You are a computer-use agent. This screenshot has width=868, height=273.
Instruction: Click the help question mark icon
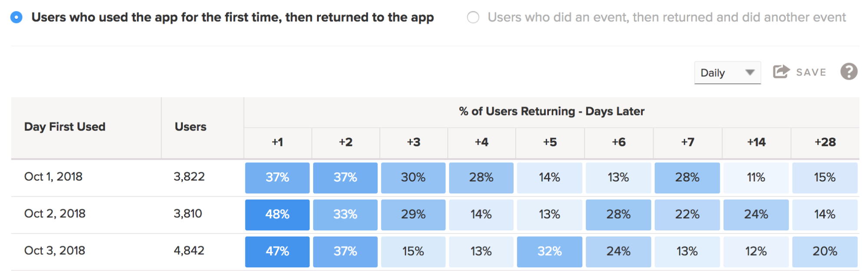(x=848, y=72)
